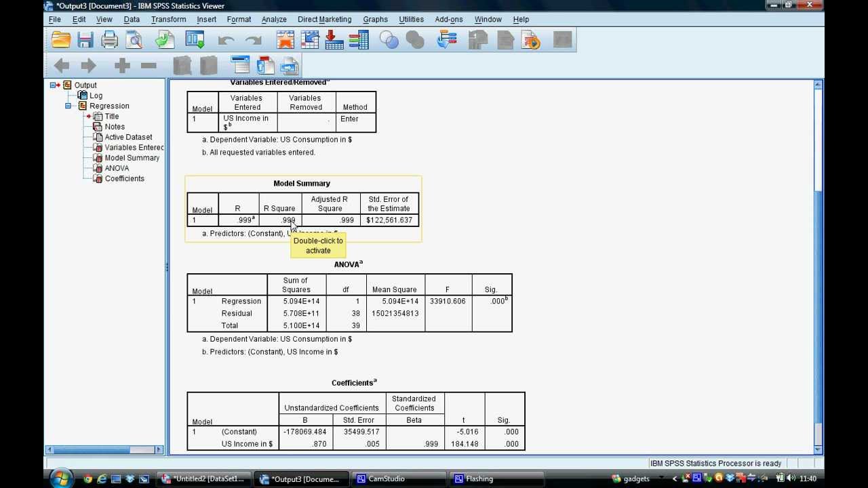The width and height of the screenshot is (868, 488).
Task: Click the Promote left arrow icon
Action: pos(62,65)
